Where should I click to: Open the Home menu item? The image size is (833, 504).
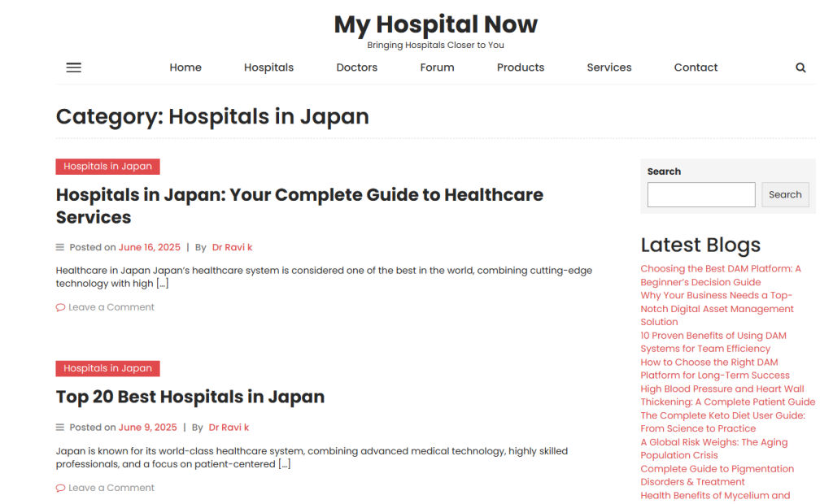[185, 67]
